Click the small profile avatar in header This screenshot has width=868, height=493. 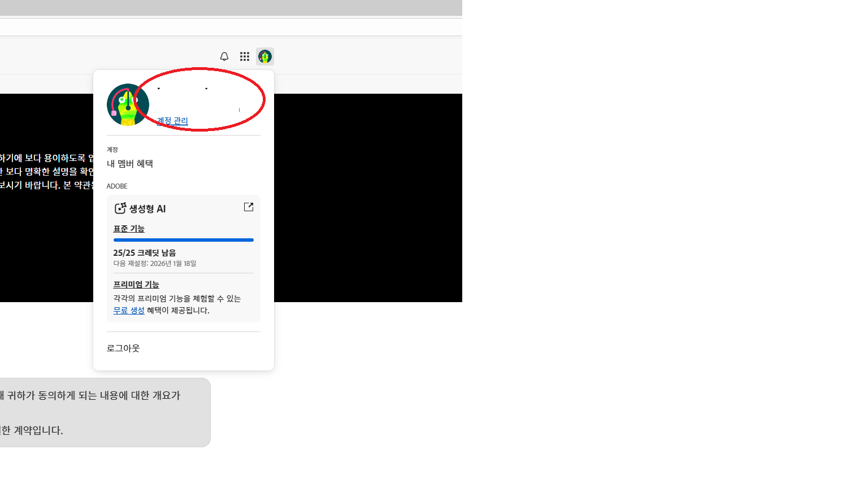point(265,56)
